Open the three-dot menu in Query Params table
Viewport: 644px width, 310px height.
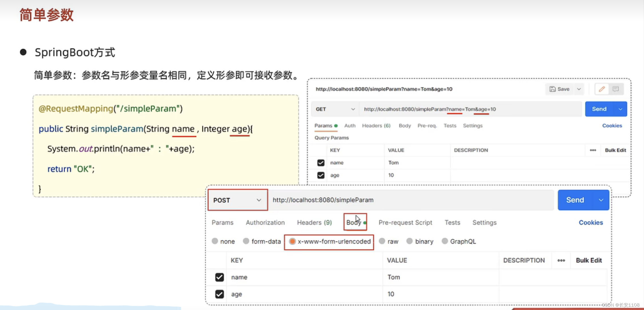coord(593,150)
